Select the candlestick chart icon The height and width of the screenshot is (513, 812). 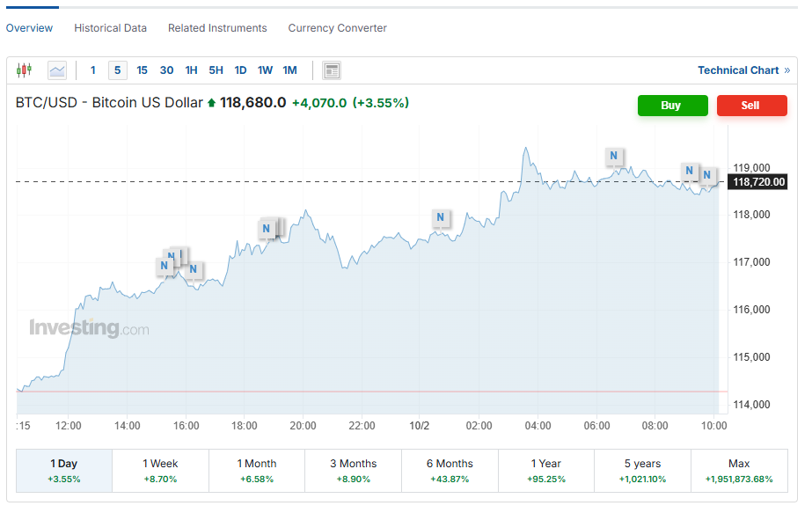pos(24,70)
